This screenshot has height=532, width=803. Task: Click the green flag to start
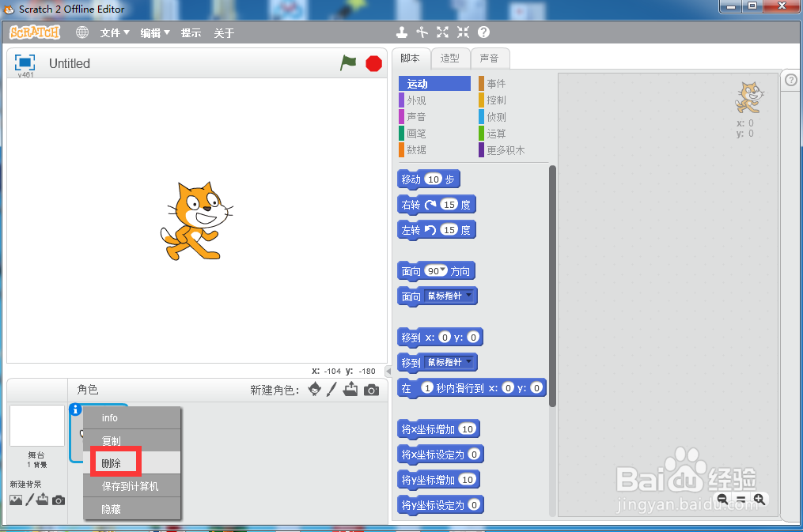coord(348,63)
